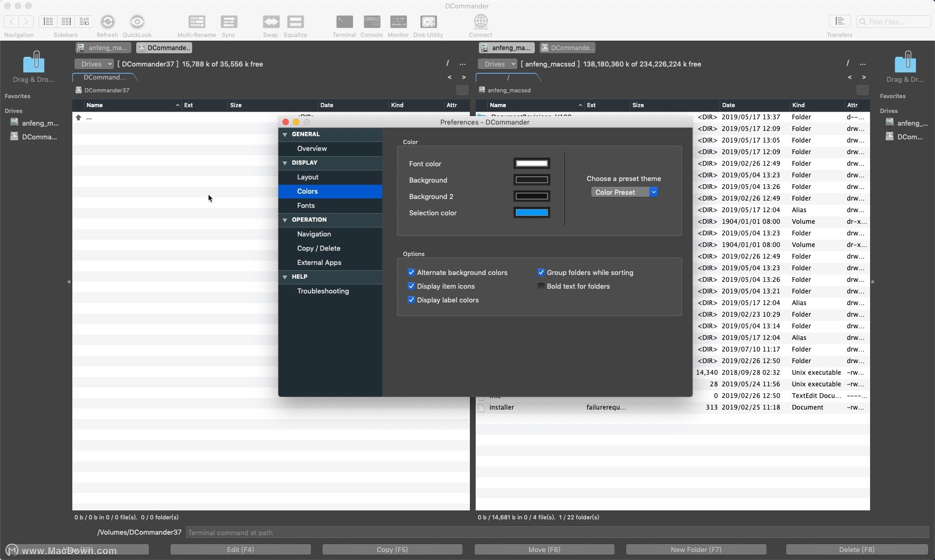Toggle Group folders while sorting checkbox
This screenshot has width=935, height=560.
(x=541, y=272)
